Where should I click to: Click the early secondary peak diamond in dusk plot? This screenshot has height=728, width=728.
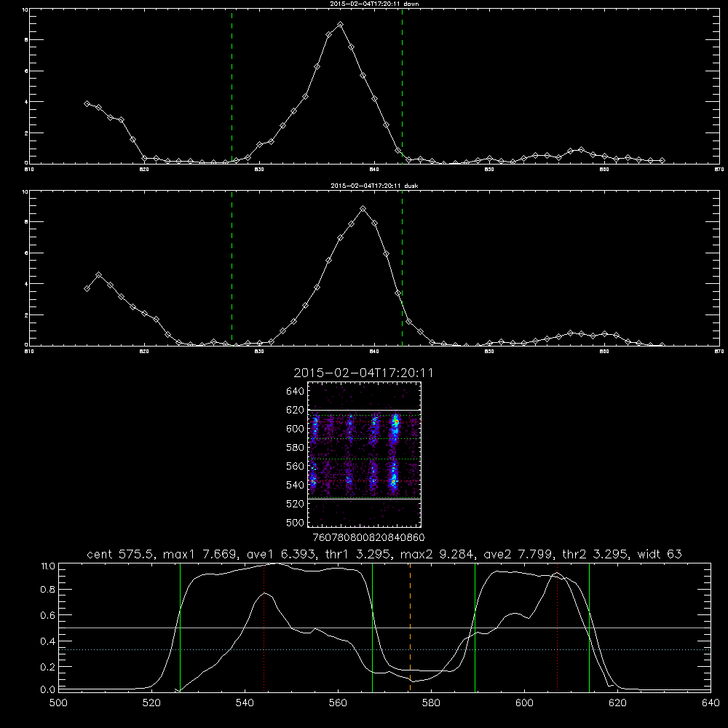point(98,275)
